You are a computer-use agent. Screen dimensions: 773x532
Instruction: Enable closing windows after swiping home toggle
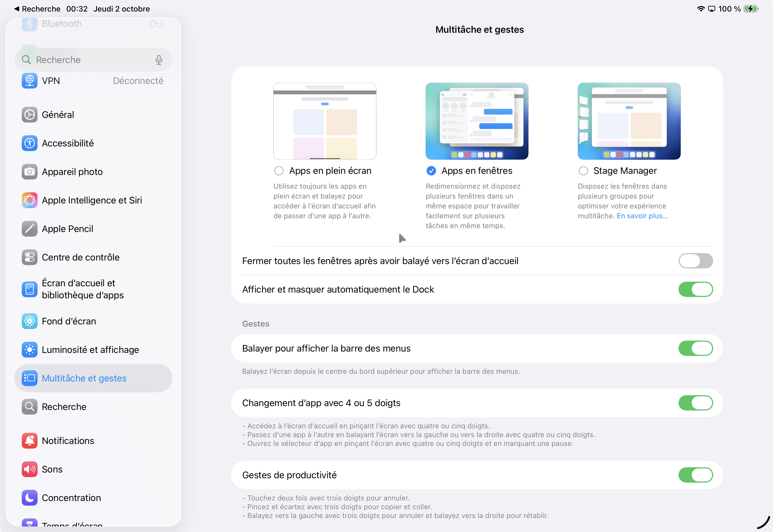tap(695, 261)
